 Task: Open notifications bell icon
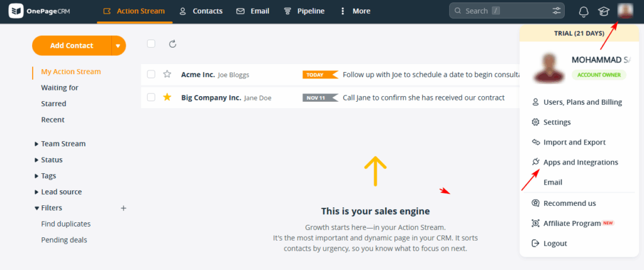point(583,11)
